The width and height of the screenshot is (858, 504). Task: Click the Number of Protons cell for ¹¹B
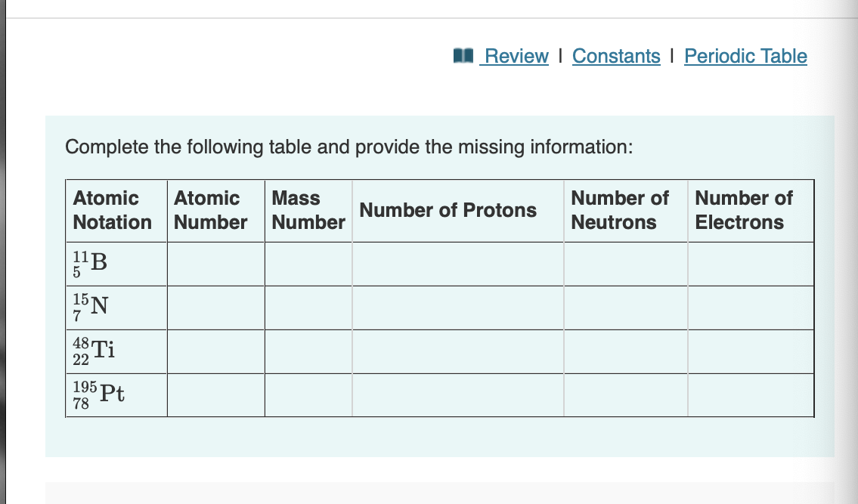(457, 264)
